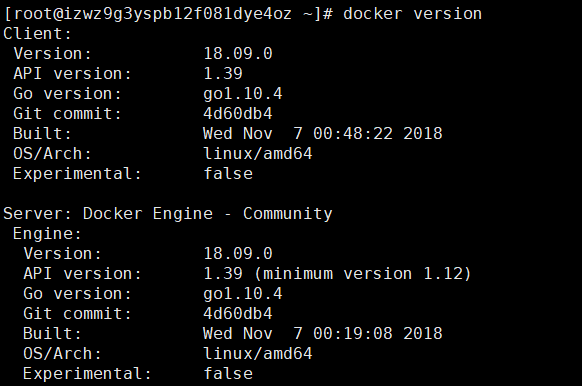Image resolution: width=582 pixels, height=386 pixels.
Task: Click the '(minimum version 1.12)' text
Action: pos(363,274)
